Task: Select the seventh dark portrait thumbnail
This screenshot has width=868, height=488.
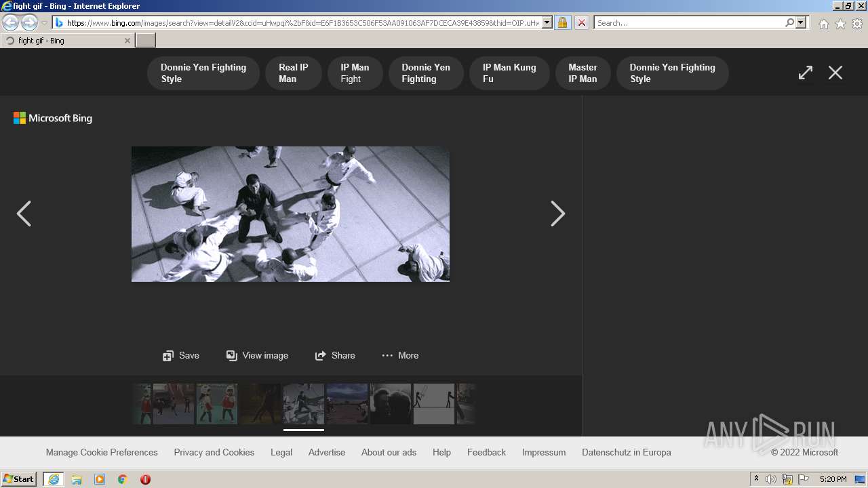Action: click(x=391, y=404)
